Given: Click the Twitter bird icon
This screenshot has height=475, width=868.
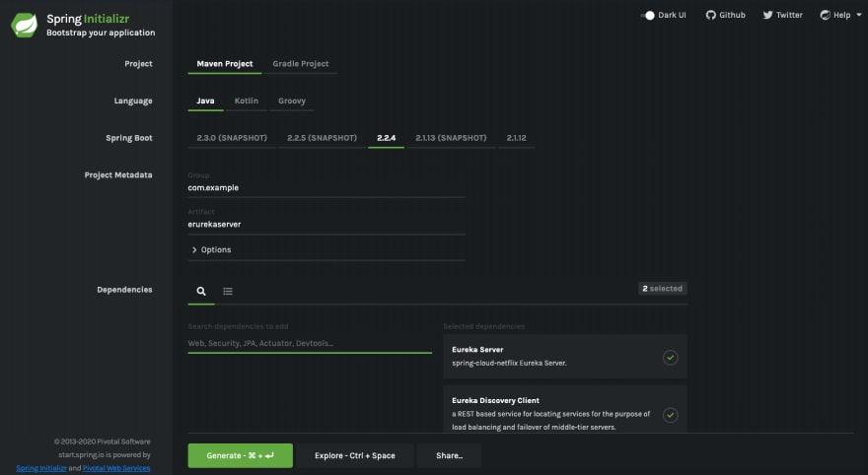Looking at the screenshot, I should click(x=767, y=15).
